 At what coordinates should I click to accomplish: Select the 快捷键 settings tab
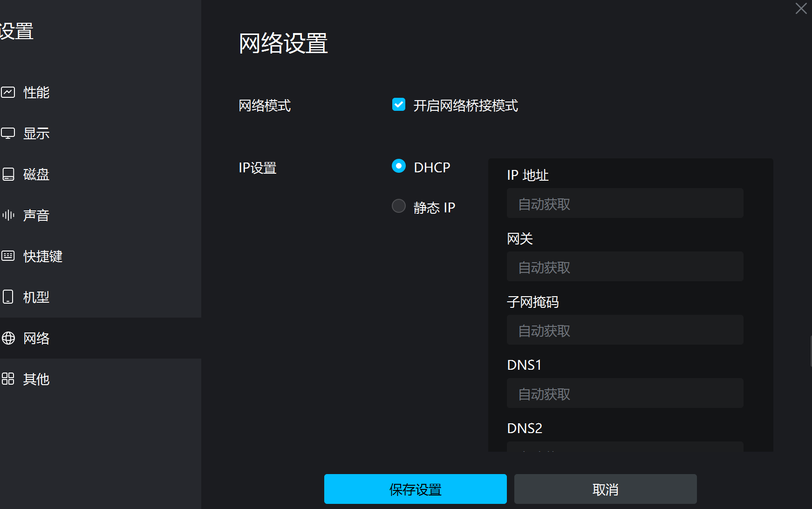tap(101, 256)
